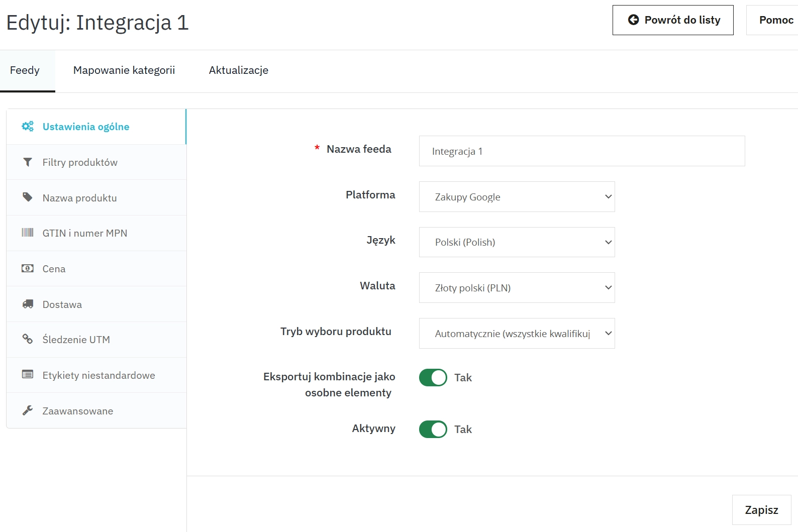This screenshot has width=798, height=532.
Task: Click the wrench icon next to Zaawansowane
Action: tap(28, 410)
